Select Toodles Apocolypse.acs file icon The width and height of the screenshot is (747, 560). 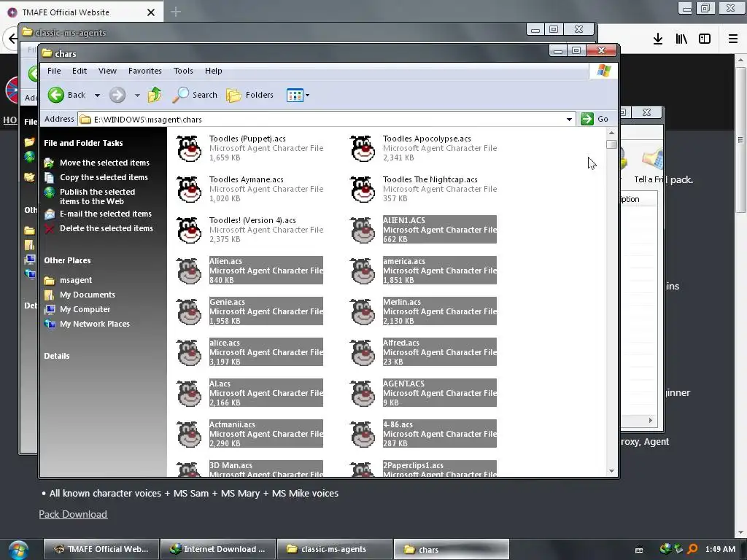click(363, 148)
